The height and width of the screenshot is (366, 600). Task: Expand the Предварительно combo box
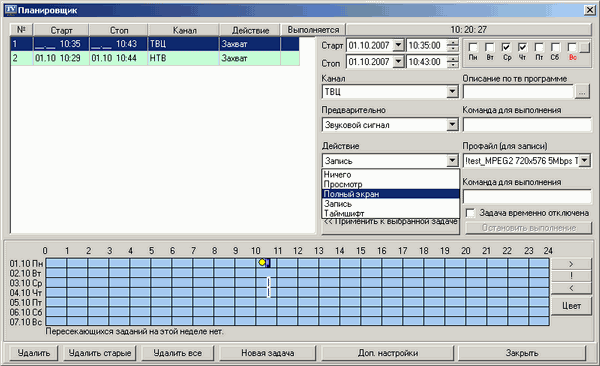tap(452, 124)
